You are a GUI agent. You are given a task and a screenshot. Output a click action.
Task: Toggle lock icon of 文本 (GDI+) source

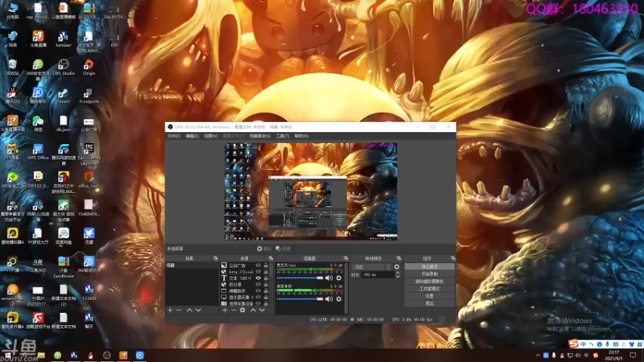(x=266, y=278)
